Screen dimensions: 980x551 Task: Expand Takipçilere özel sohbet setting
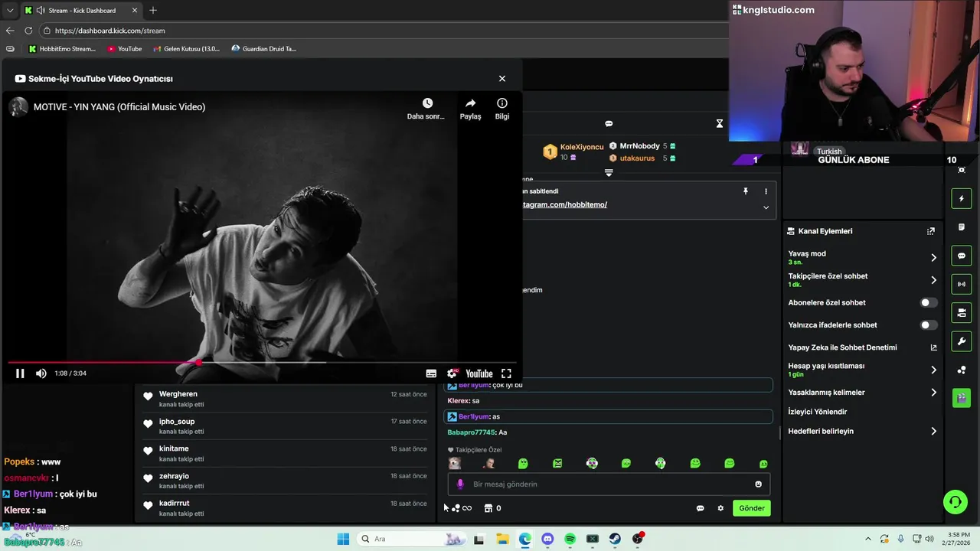[862, 280]
